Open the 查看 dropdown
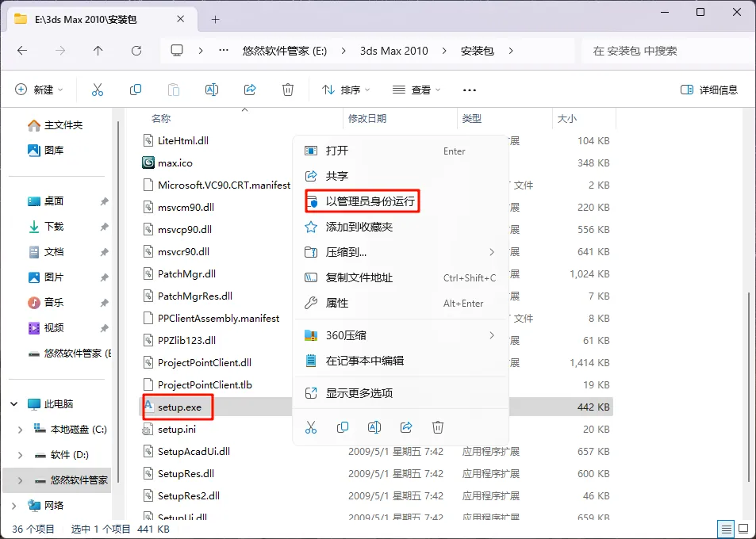The height and width of the screenshot is (539, 756). coord(416,90)
